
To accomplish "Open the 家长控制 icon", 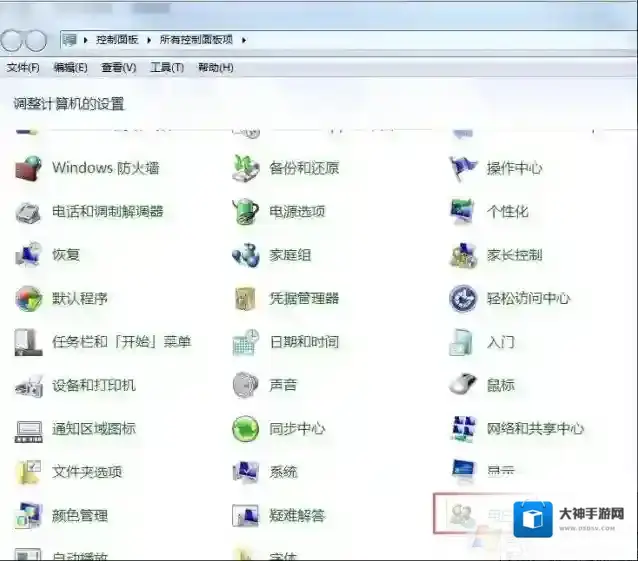I will pyautogui.click(x=463, y=255).
